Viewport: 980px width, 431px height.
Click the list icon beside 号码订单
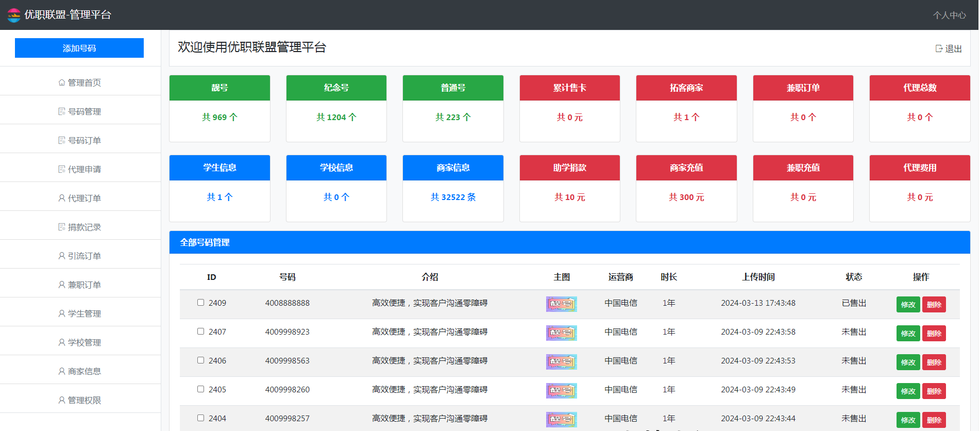tap(62, 140)
